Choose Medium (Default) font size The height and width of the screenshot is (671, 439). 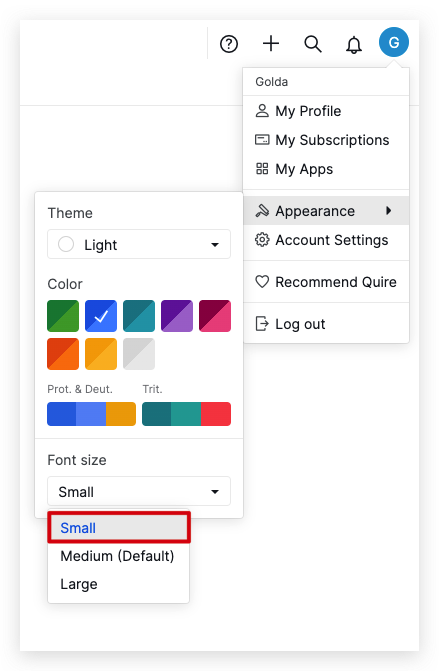[119, 556]
